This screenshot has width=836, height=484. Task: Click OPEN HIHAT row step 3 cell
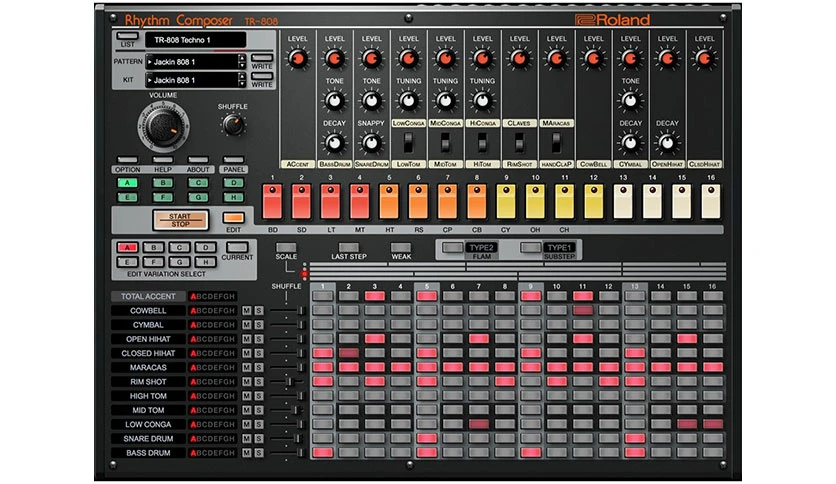(375, 338)
